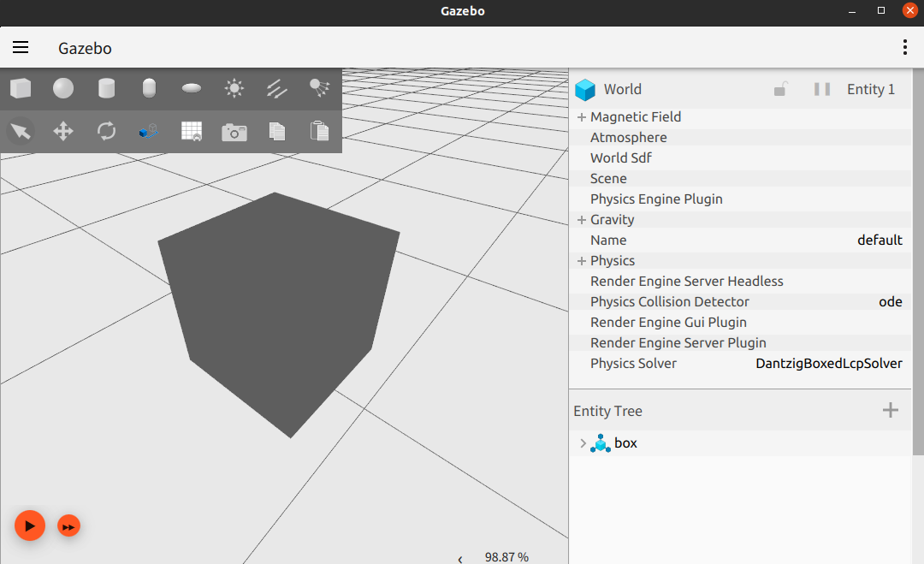
Task: Add a point light
Action: pyautogui.click(x=234, y=88)
